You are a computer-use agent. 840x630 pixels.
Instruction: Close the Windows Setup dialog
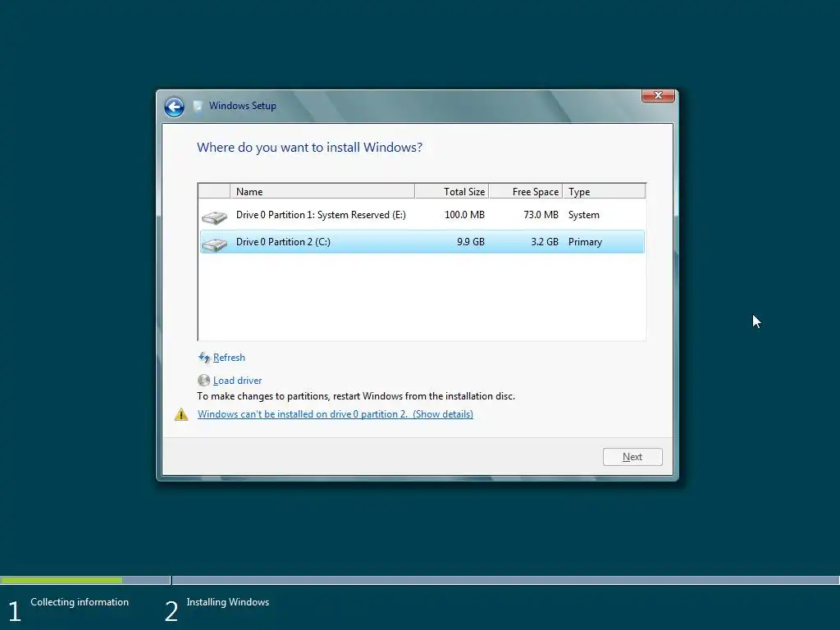pos(658,95)
